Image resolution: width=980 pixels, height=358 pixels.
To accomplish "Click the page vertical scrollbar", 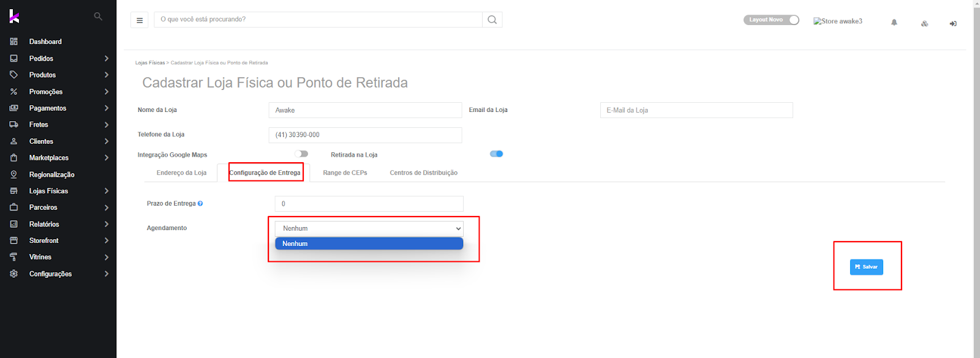I will (x=976, y=179).
